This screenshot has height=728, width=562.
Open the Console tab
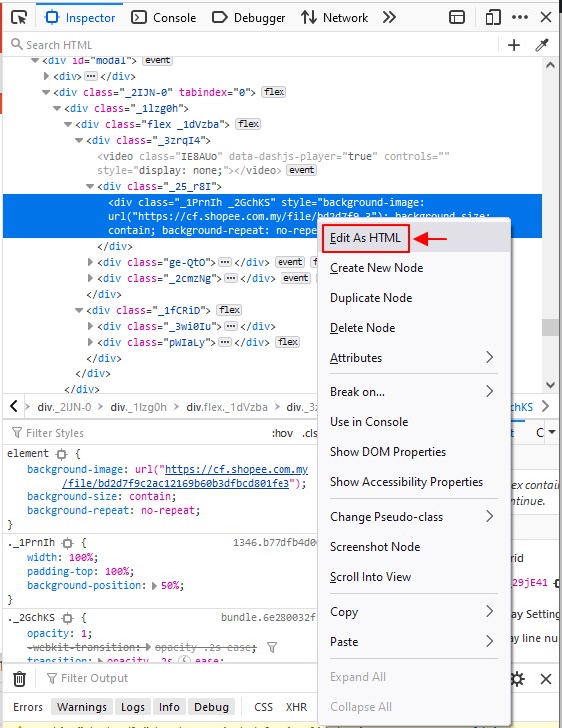163,18
